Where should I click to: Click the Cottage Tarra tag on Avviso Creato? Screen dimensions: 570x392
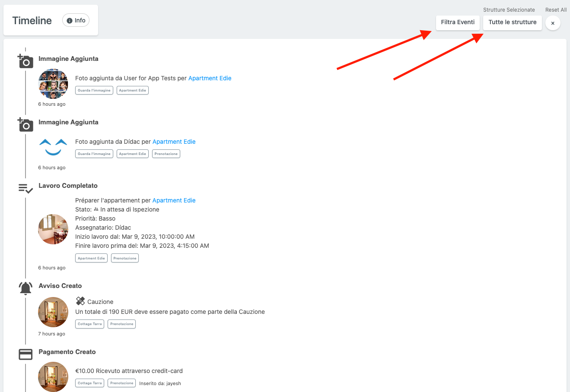click(89, 324)
